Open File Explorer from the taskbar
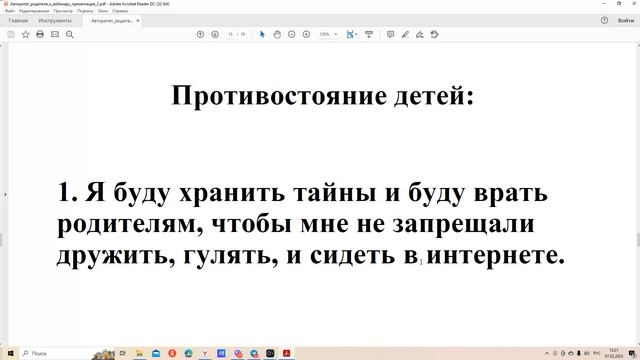 coord(139,353)
